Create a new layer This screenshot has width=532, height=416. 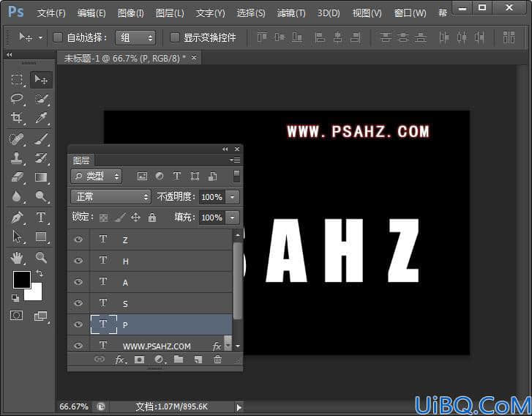198,360
